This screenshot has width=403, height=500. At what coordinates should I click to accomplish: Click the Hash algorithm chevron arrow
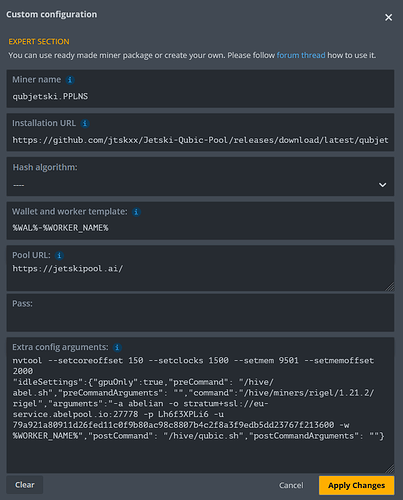pos(382,185)
